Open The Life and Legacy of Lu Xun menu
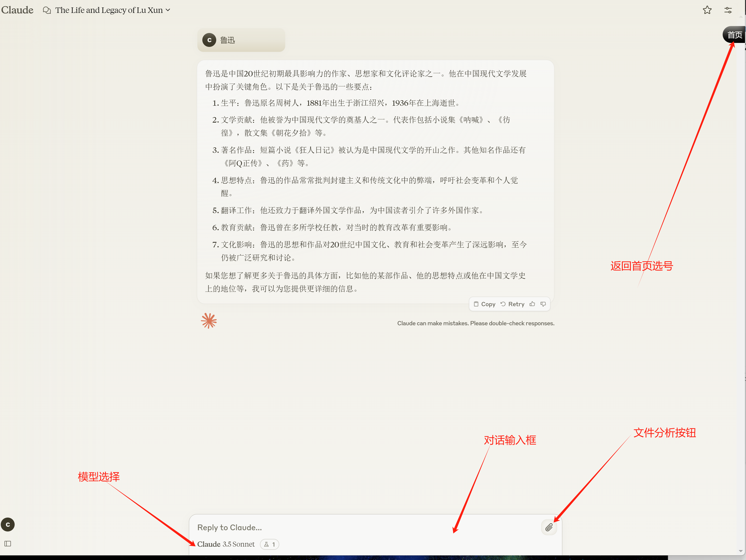The height and width of the screenshot is (560, 746). (108, 10)
